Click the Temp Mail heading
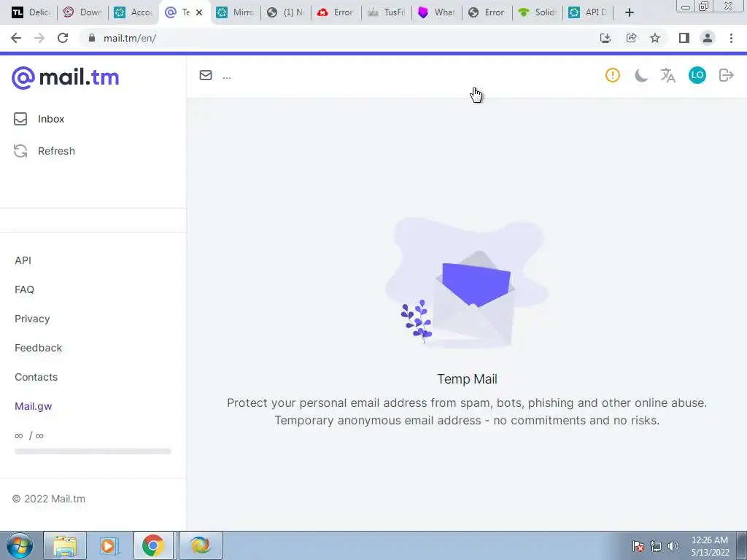Image resolution: width=747 pixels, height=560 pixels. (468, 379)
